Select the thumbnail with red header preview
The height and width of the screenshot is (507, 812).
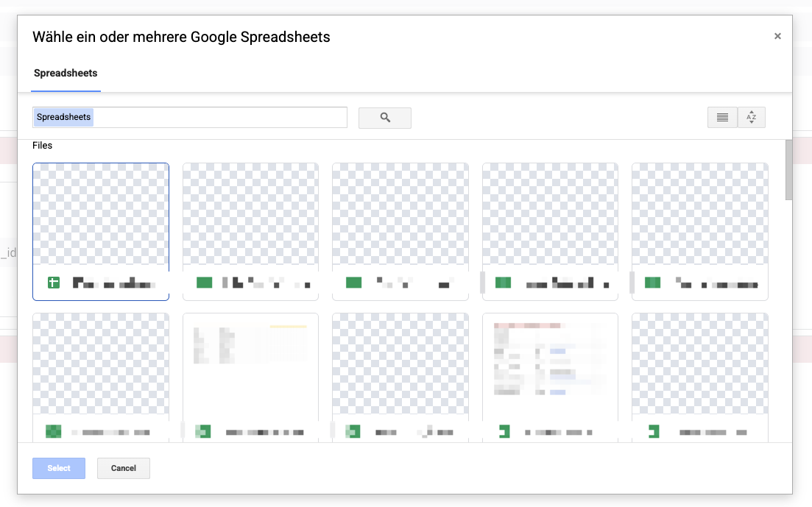coord(550,364)
